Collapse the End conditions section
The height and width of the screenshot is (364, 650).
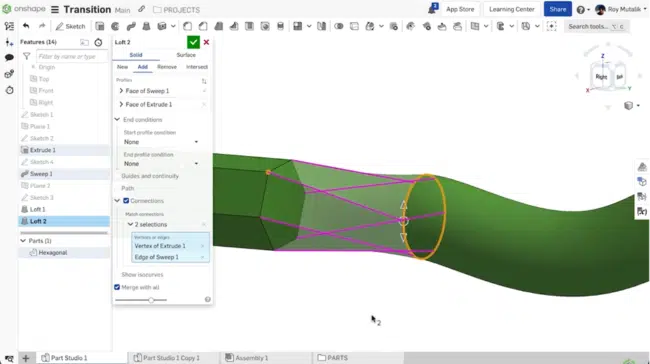(x=117, y=119)
